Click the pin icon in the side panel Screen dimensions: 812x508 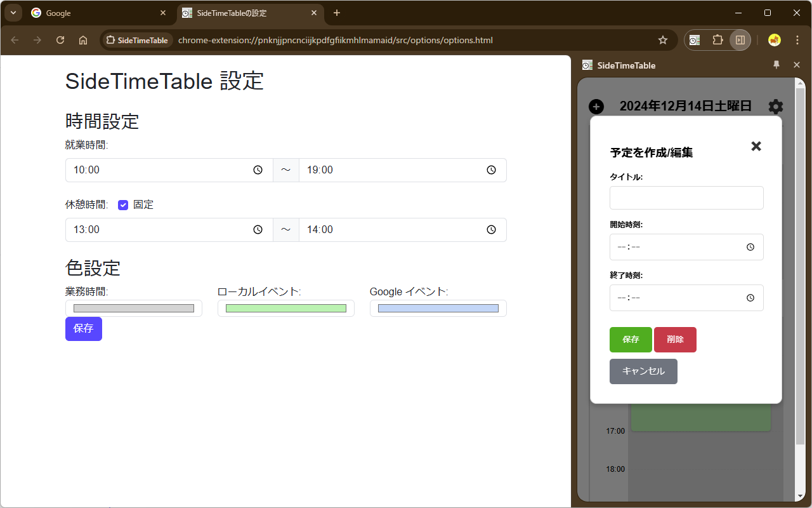pos(776,65)
